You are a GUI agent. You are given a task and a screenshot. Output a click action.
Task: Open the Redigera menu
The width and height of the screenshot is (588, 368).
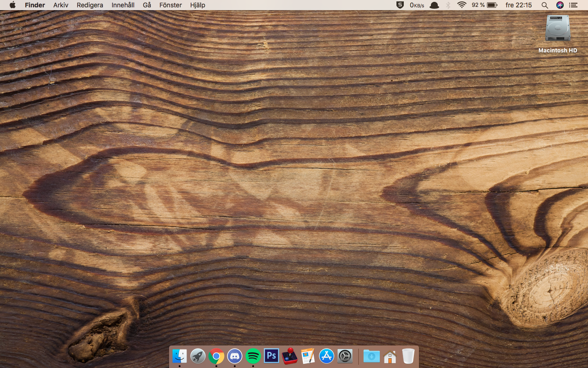pyautogui.click(x=90, y=5)
